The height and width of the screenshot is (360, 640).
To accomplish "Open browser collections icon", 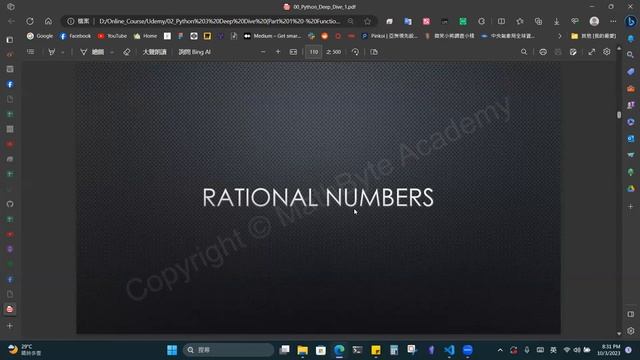I will [538, 21].
